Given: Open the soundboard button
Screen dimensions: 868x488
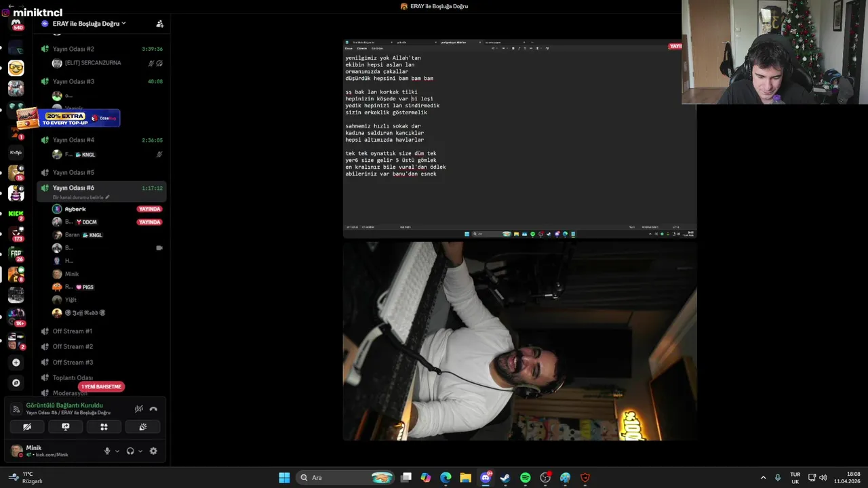Looking at the screenshot, I should (x=143, y=427).
